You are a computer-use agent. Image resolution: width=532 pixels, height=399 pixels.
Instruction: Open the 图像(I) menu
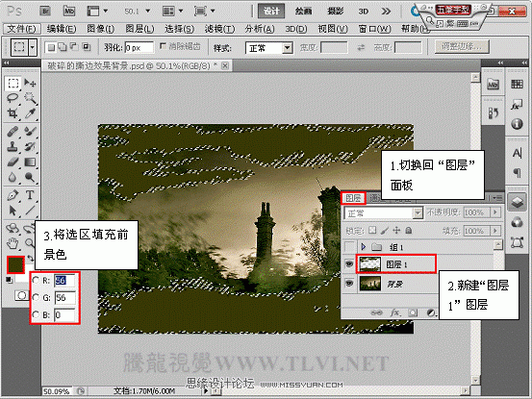pos(100,29)
